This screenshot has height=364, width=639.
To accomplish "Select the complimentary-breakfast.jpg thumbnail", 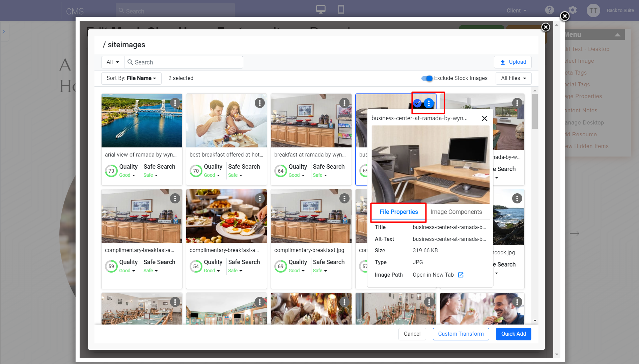I will 311,216.
